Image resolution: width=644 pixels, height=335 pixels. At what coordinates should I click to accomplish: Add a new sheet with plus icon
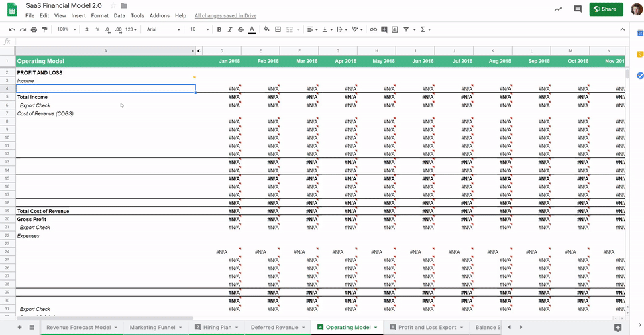(19, 327)
